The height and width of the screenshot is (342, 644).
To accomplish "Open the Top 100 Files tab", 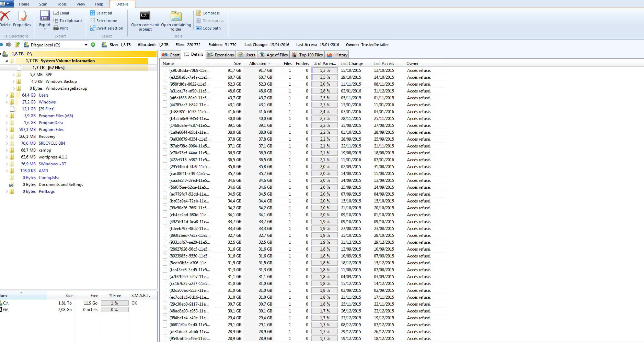I will tap(307, 55).
